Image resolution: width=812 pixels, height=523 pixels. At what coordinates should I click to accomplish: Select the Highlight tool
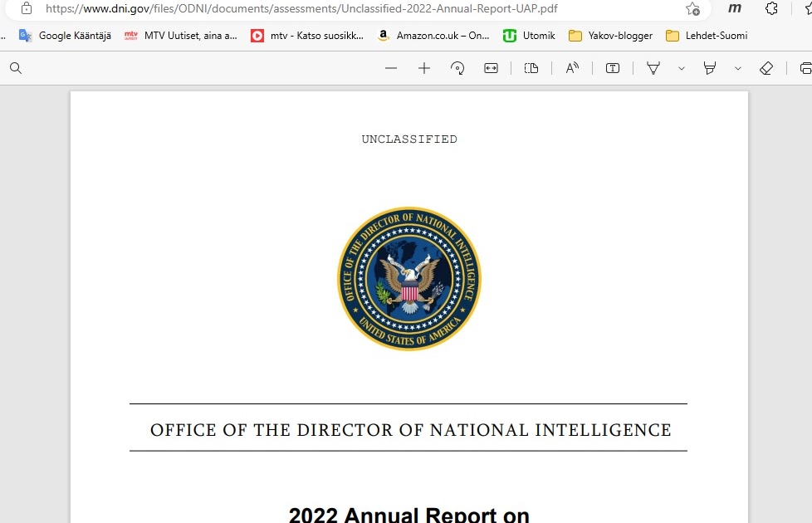coord(710,68)
